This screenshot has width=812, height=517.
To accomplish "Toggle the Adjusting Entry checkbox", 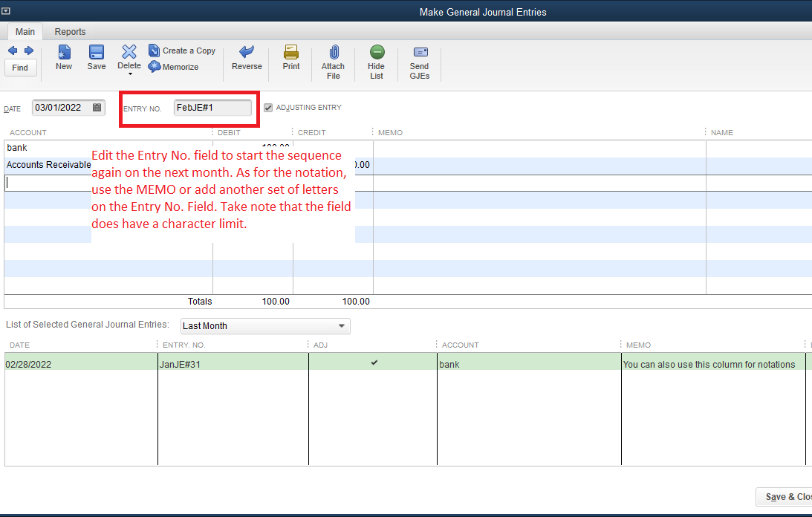I will [x=268, y=108].
